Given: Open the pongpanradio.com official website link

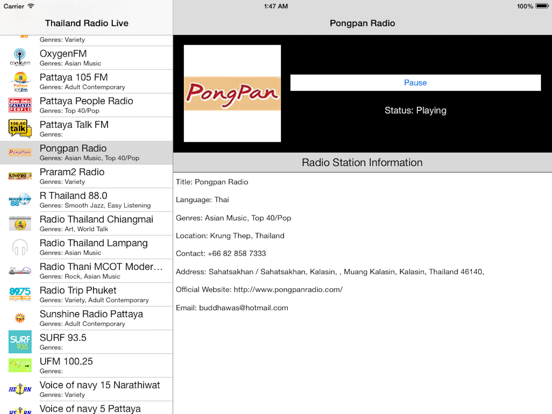Looking at the screenshot, I should click(x=288, y=289).
